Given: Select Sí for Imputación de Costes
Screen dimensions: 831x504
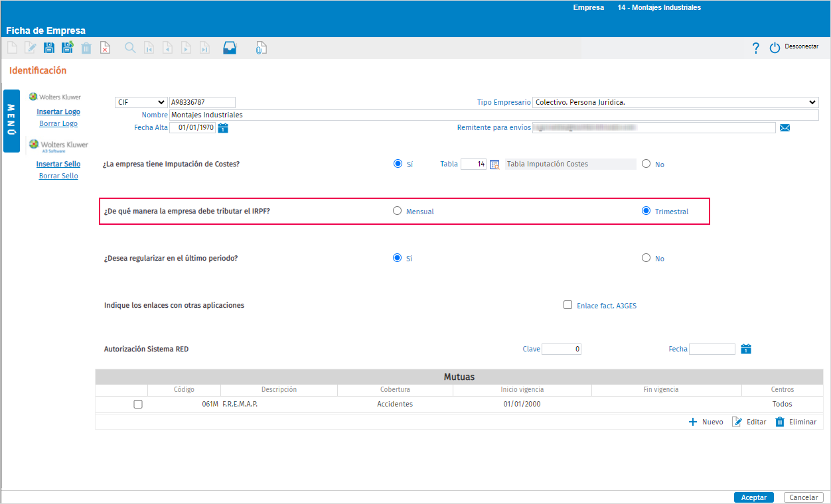Looking at the screenshot, I should coord(398,164).
